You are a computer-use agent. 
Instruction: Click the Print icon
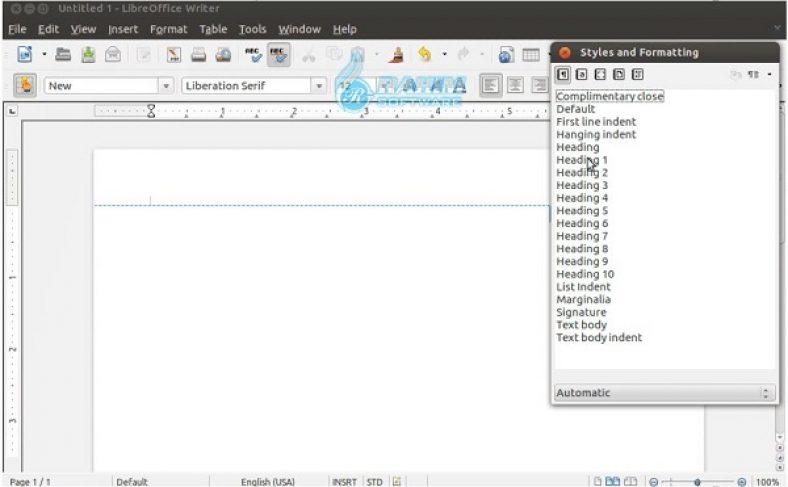click(199, 54)
